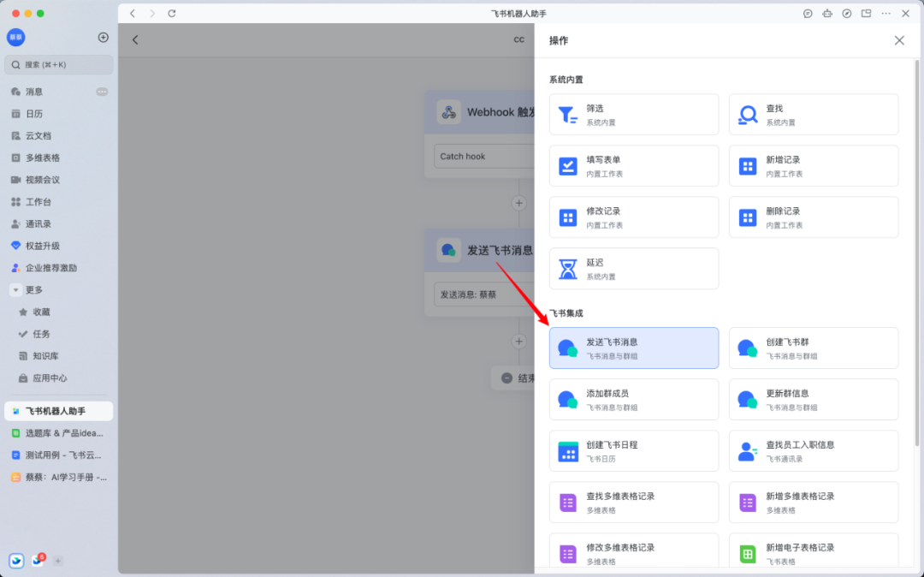Click the plus create button beside avatar
This screenshot has height=577, width=924.
tap(104, 37)
